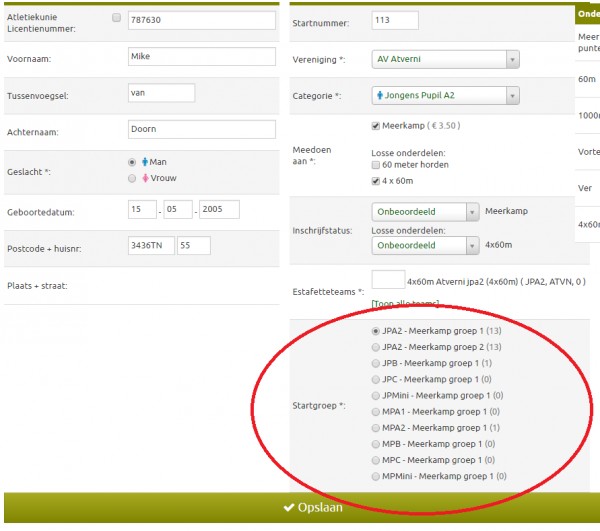Screen dimensions: 600x531
Task: Select JPA2 - Meerkamp groep 2 radio
Action: pyautogui.click(x=376, y=347)
